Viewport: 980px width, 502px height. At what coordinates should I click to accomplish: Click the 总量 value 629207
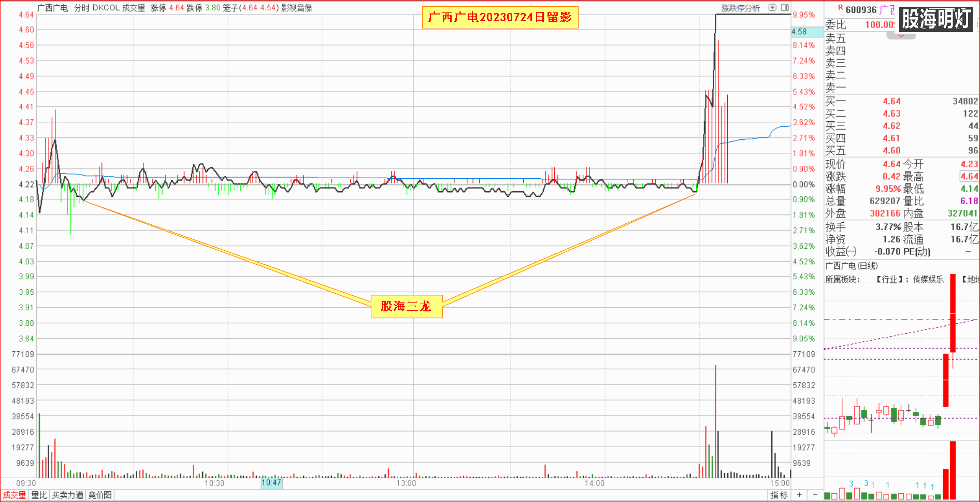[x=884, y=201]
